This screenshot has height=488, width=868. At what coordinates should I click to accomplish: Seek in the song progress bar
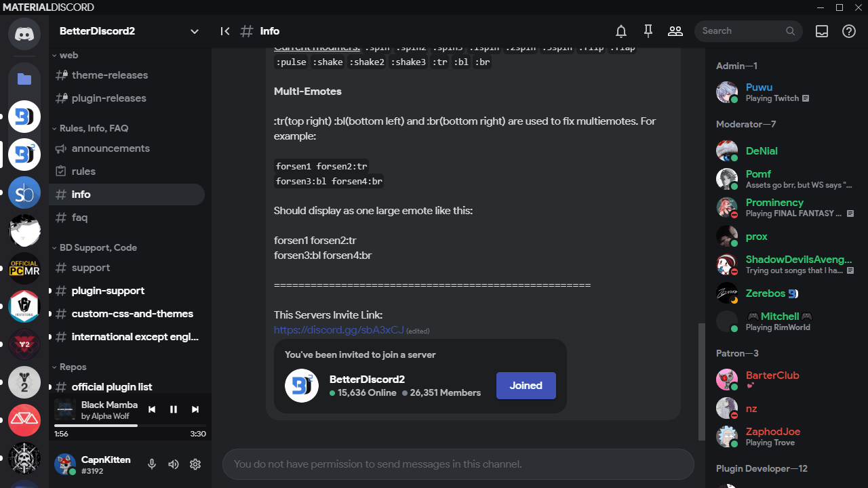(x=130, y=426)
